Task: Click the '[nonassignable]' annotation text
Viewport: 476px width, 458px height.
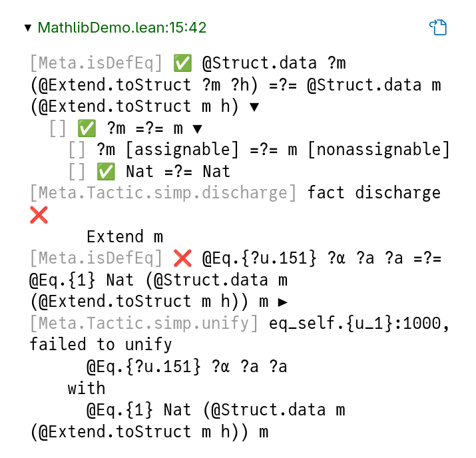Action: [x=379, y=150]
